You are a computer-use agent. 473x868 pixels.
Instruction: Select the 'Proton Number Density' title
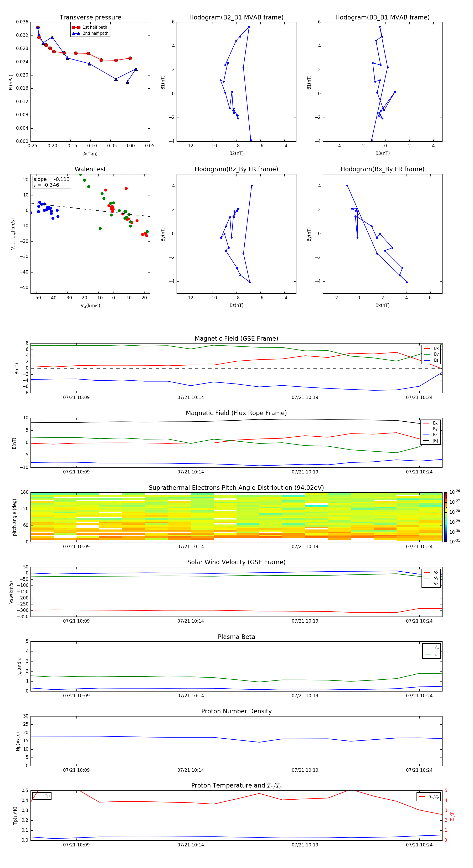(x=236, y=712)
